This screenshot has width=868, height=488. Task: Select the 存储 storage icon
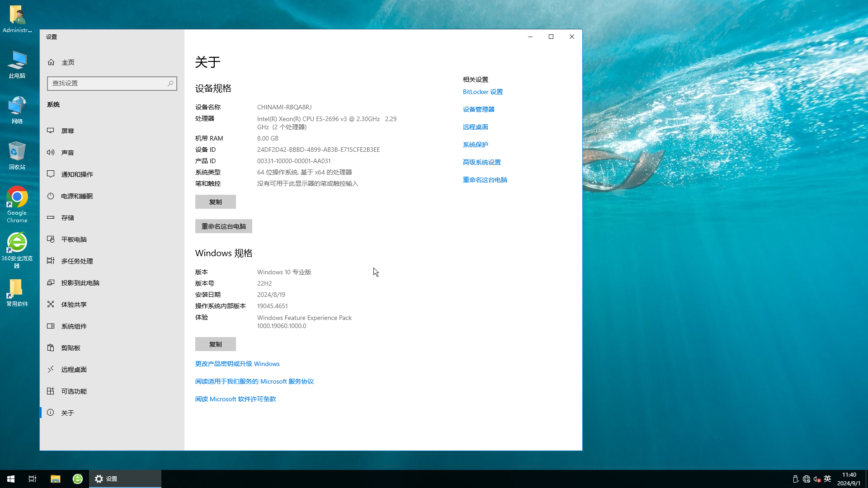click(51, 217)
